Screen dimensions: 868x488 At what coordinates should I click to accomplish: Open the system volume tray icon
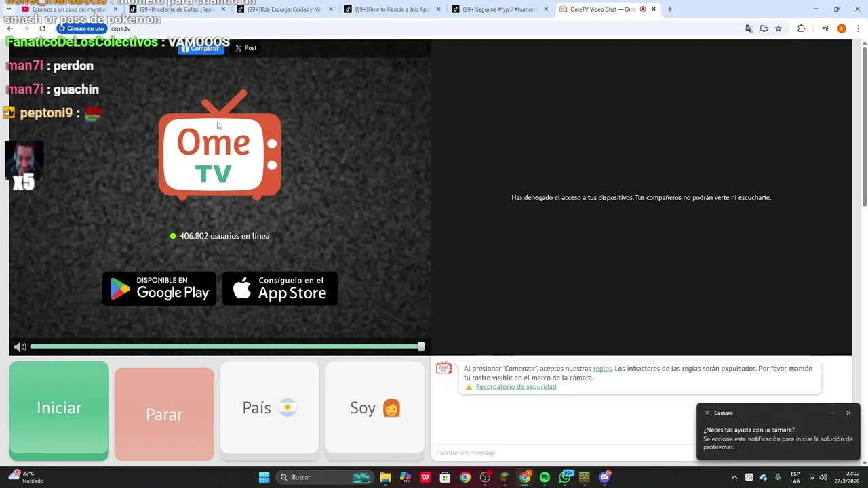pos(823,477)
